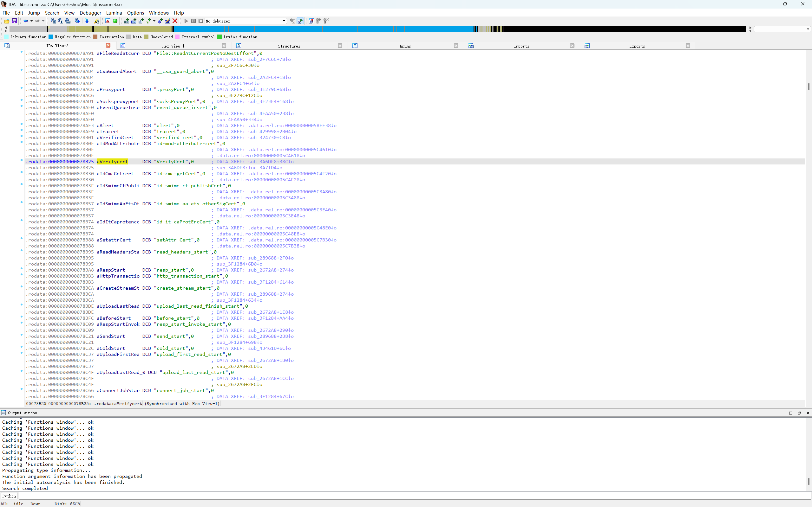Click the Save database icon

[14, 21]
